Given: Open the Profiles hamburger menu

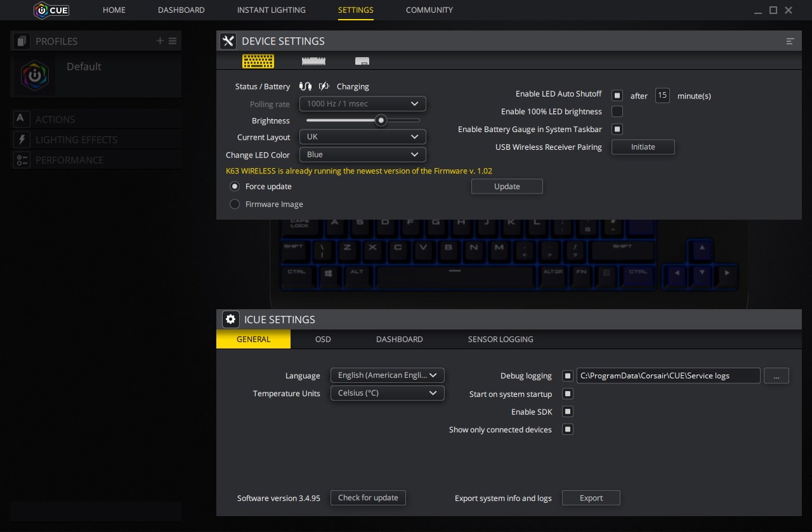Looking at the screenshot, I should (x=173, y=41).
